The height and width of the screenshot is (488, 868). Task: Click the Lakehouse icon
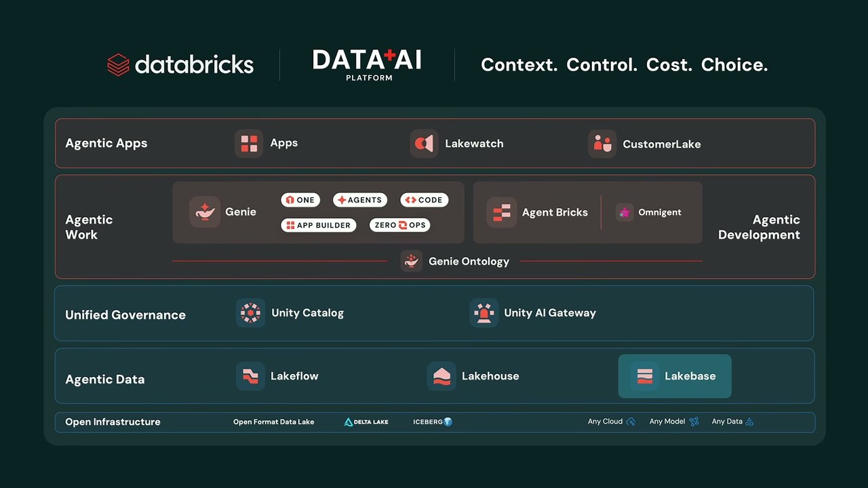click(441, 376)
